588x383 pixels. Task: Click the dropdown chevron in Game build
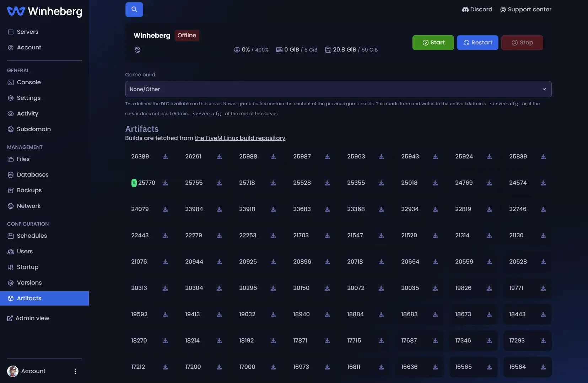544,89
